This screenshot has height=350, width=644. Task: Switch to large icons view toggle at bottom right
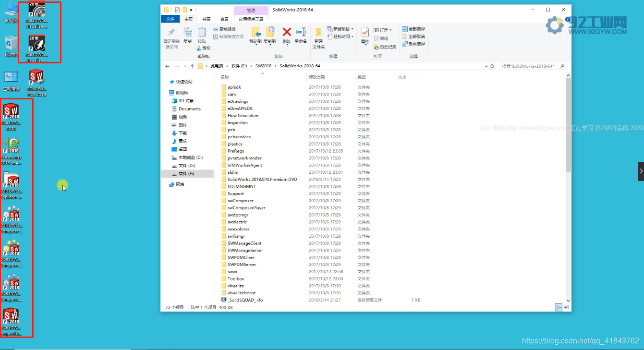[566, 307]
